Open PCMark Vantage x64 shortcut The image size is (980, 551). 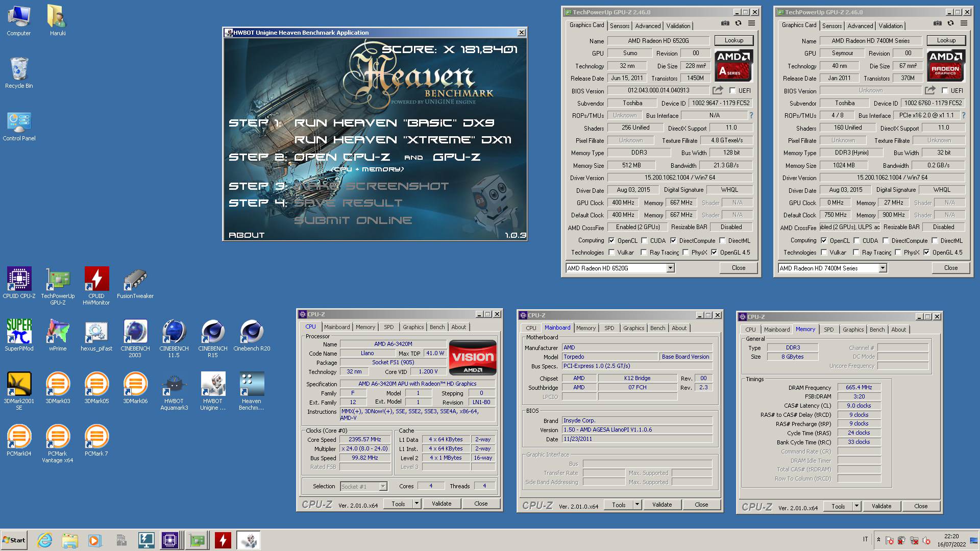click(58, 444)
